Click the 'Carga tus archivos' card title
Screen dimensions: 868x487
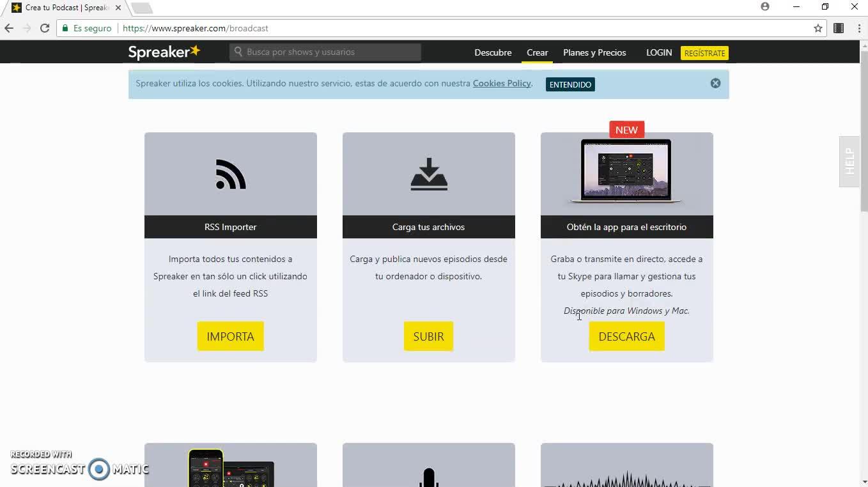coord(428,227)
